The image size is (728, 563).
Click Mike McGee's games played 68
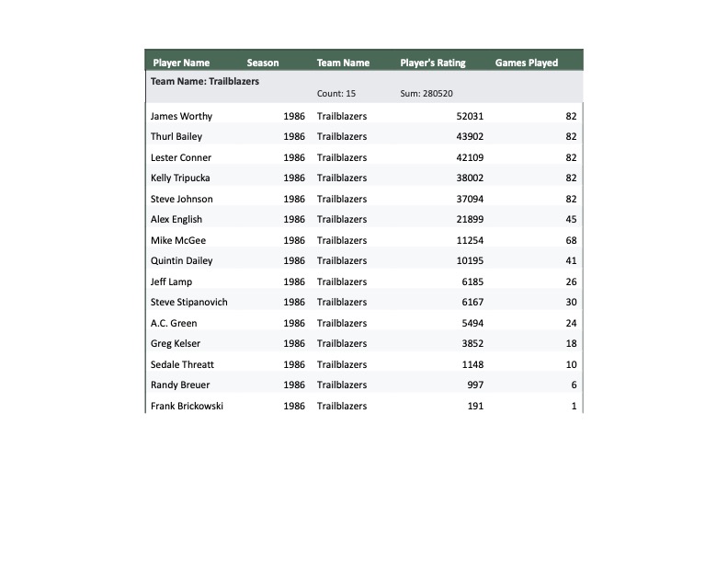(x=572, y=241)
